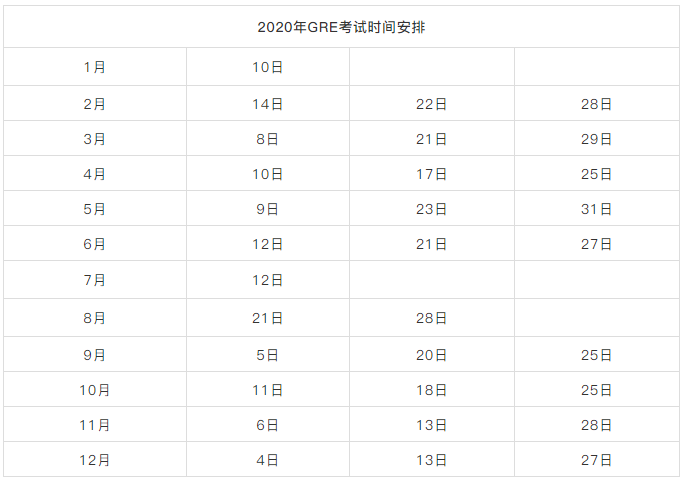Image resolution: width=683 pixels, height=480 pixels.
Task: Select the 29日 cell in the 3月 row
Action: (597, 139)
